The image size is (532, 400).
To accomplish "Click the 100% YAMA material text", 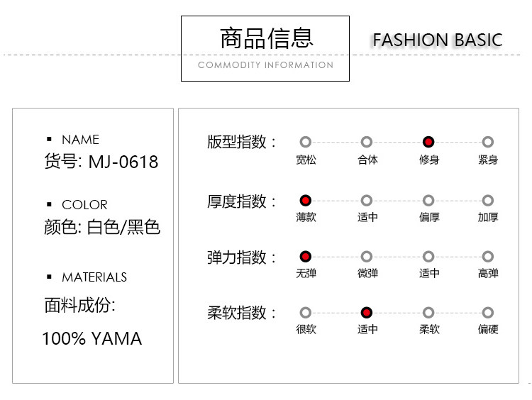I will pyautogui.click(x=92, y=338).
